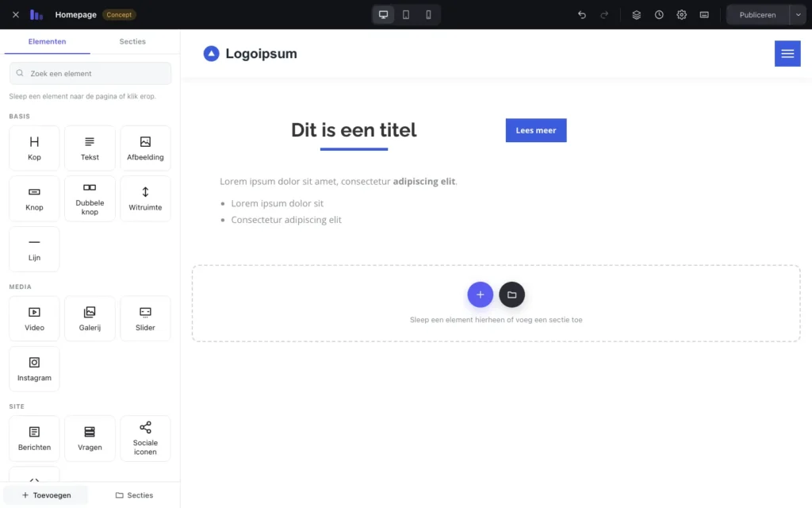Add an Afbeelding image element
Image resolution: width=812 pixels, height=508 pixels.
(145, 148)
